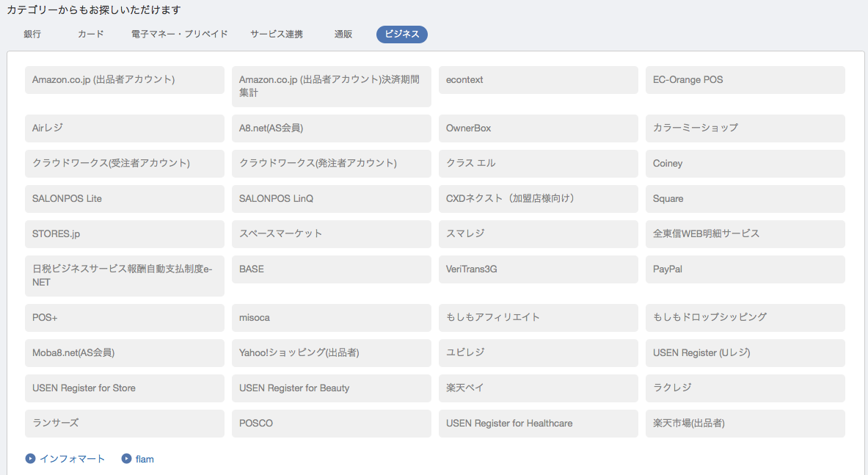Open the flam link
The width and height of the screenshot is (868, 475).
click(x=145, y=459)
